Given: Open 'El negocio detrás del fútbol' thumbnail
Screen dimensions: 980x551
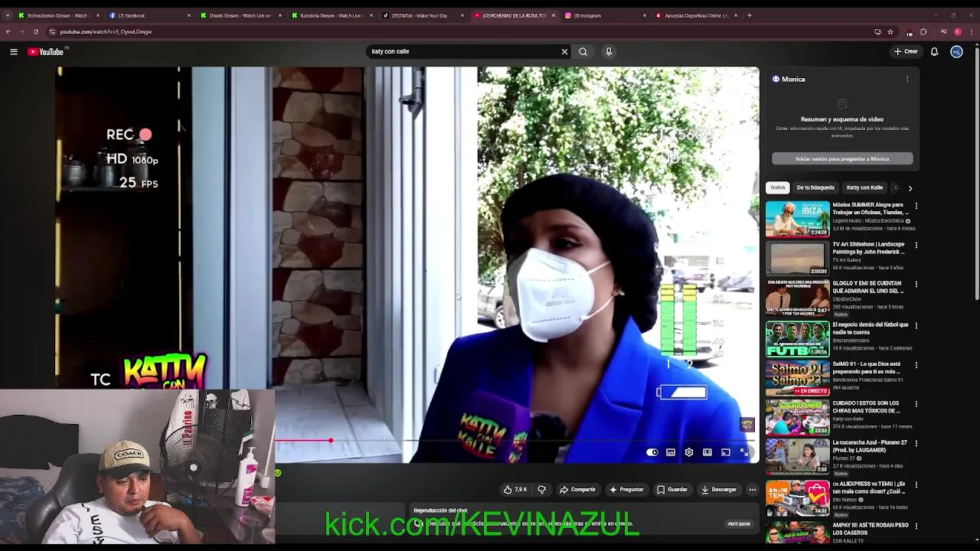Looking at the screenshot, I should (x=797, y=338).
